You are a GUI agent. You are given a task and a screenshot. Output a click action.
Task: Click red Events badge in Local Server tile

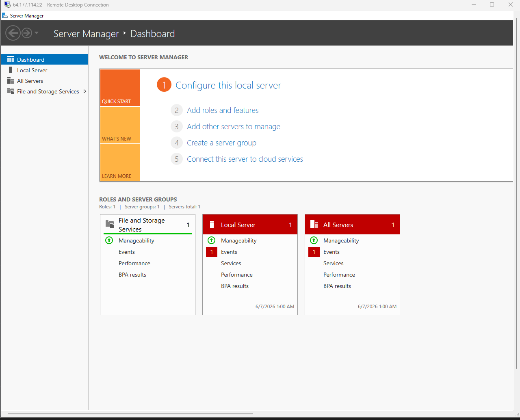[212, 252]
